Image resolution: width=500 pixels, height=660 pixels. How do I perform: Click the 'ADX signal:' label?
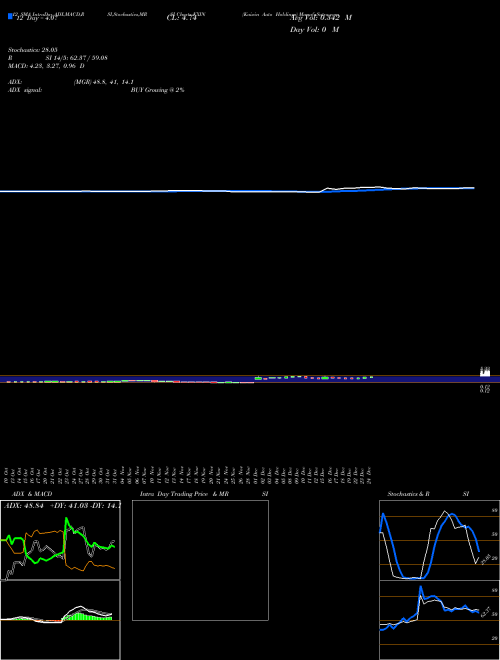pyautogui.click(x=25, y=90)
